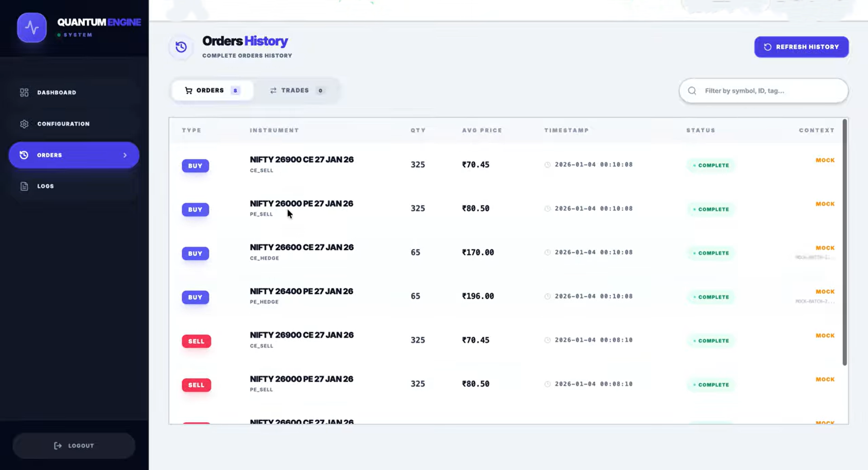Image resolution: width=868 pixels, height=470 pixels.
Task: Click the filter by symbol input field
Action: pyautogui.click(x=764, y=90)
